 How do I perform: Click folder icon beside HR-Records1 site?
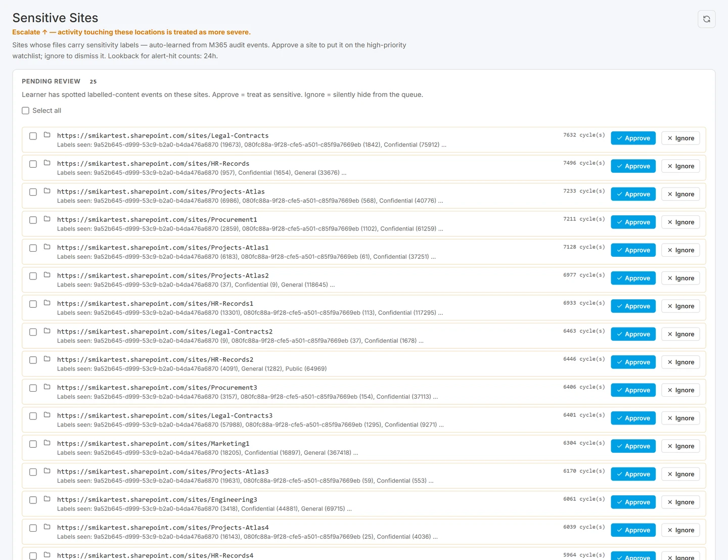coord(47,303)
